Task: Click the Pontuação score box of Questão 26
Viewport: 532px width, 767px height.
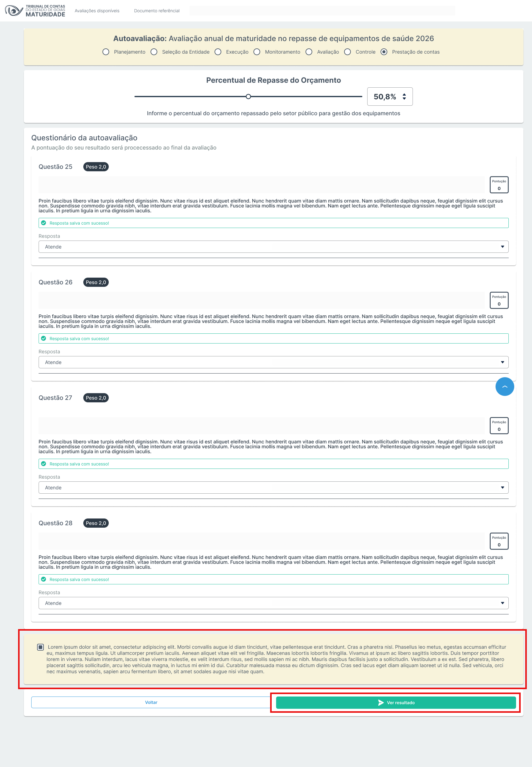Action: coord(499,300)
